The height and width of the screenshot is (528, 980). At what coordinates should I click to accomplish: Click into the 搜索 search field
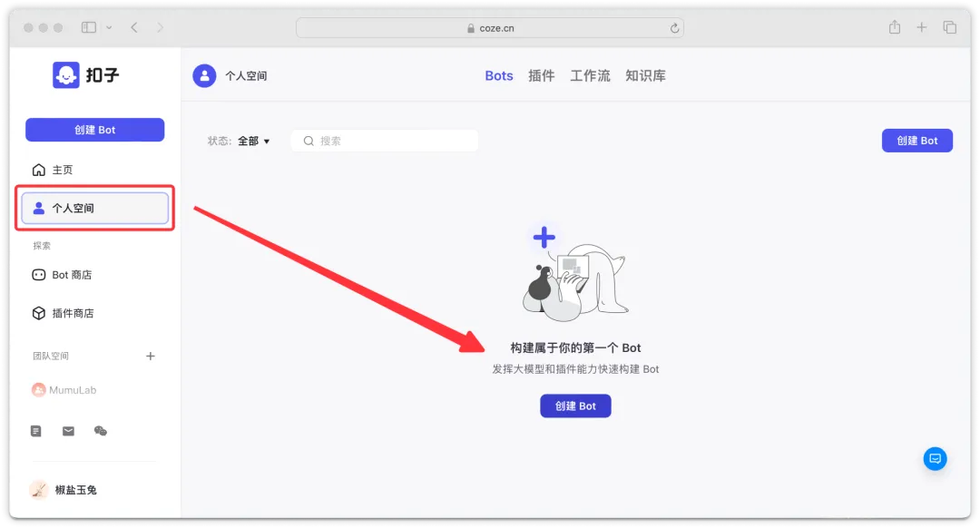click(x=385, y=142)
